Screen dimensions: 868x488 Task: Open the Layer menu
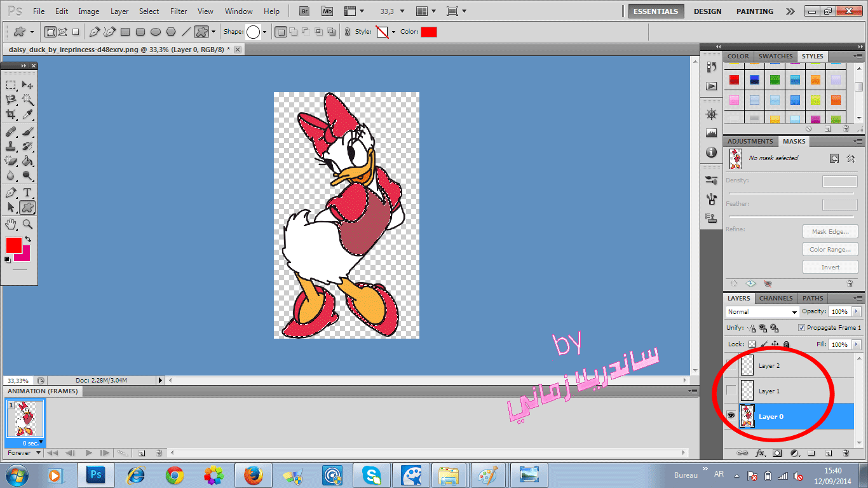pos(119,11)
